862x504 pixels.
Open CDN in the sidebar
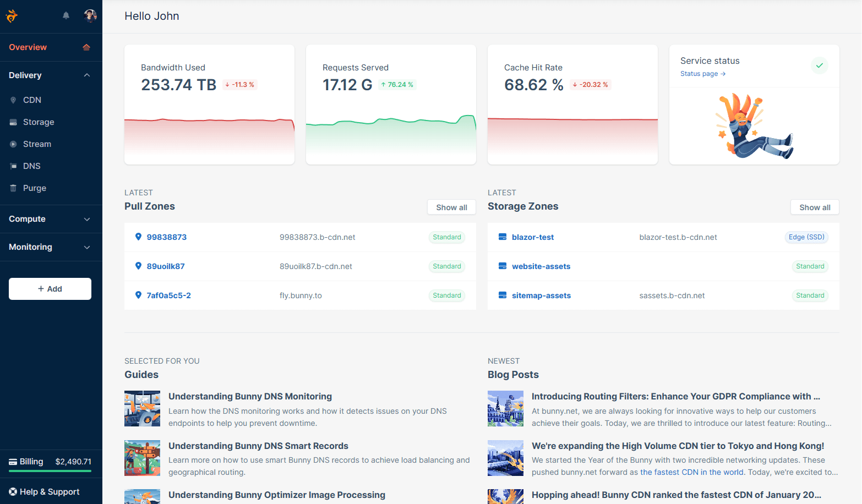32,100
